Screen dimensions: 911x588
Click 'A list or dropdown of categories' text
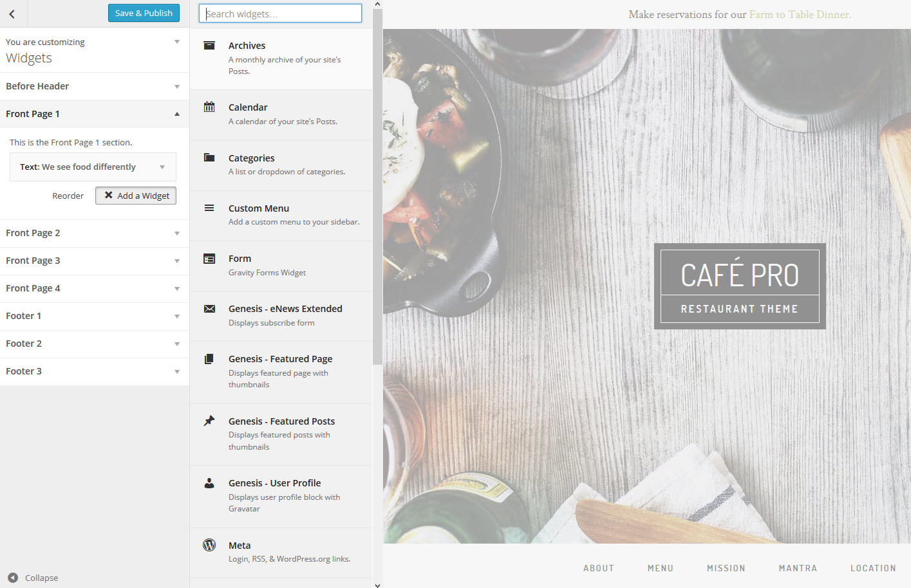click(x=286, y=172)
